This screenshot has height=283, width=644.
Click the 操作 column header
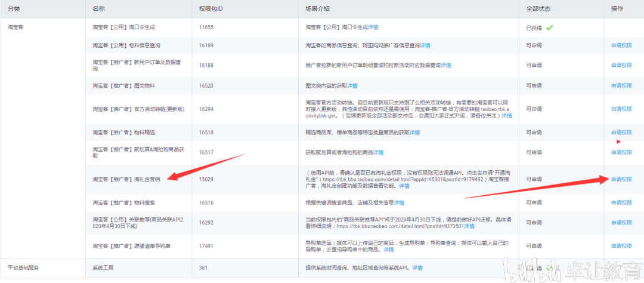[617, 8]
